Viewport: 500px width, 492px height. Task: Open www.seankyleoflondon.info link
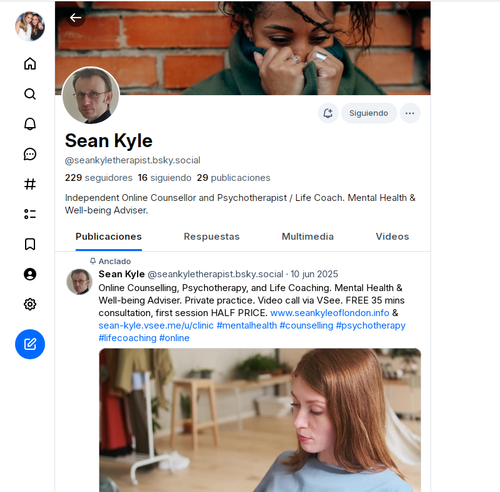pyautogui.click(x=330, y=313)
